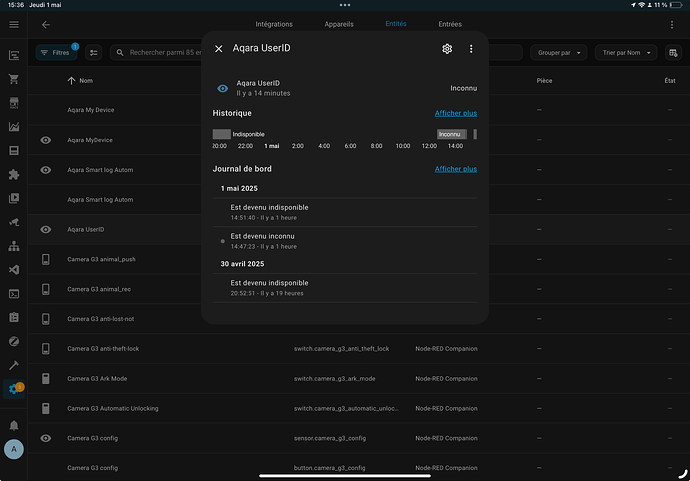Open table column settings icon
The height and width of the screenshot is (481, 690).
point(673,53)
